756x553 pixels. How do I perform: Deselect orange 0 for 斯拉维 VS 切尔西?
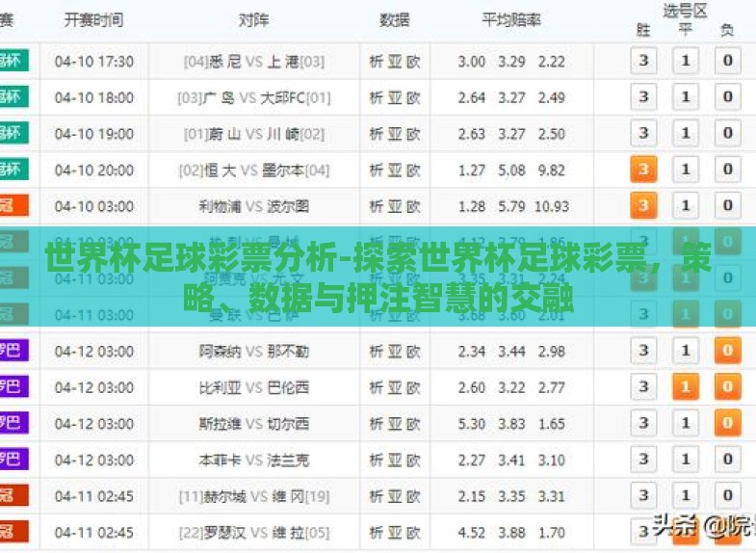pos(727,423)
